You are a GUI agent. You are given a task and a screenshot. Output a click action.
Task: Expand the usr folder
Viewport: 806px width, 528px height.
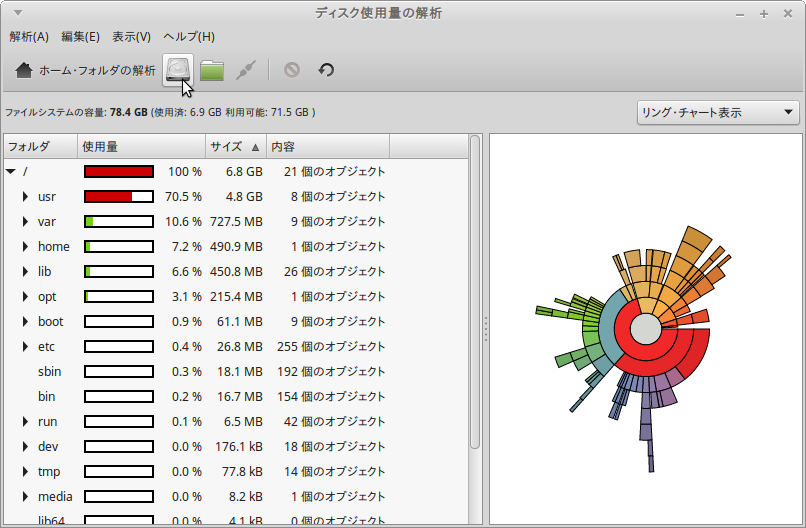[x=25, y=196]
